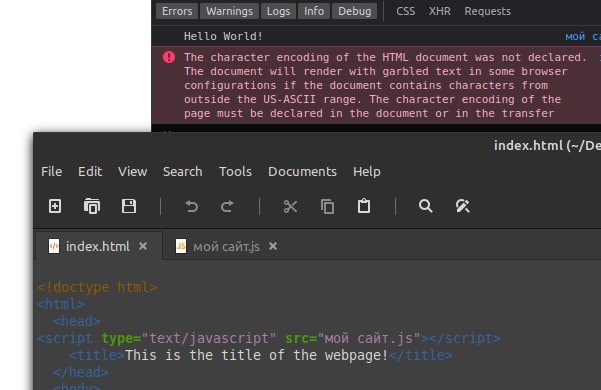Screen dimensions: 601x390
Task: Open the Help menu
Action: point(367,172)
